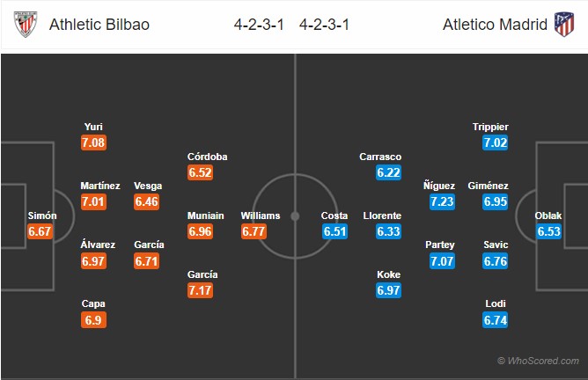Click the Athletic Bilbao club crest

click(26, 24)
